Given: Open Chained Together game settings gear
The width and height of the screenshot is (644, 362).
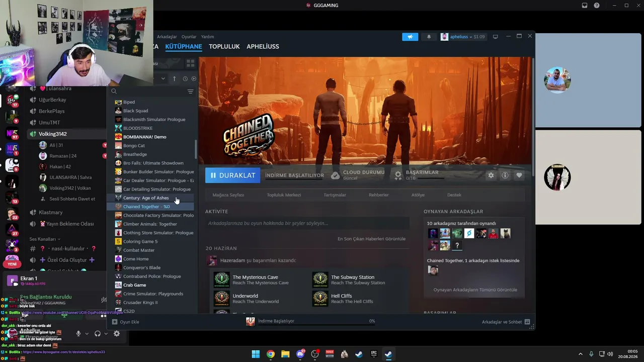Looking at the screenshot, I should point(491,175).
